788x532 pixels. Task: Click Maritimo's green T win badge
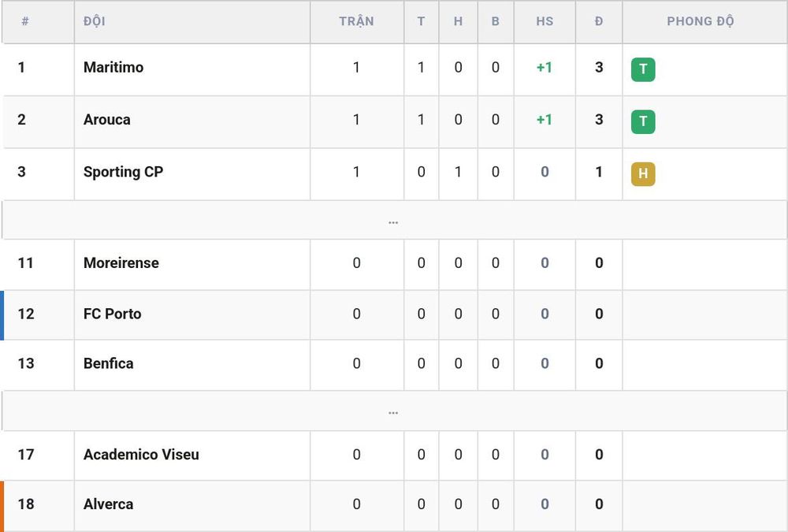pyautogui.click(x=643, y=69)
